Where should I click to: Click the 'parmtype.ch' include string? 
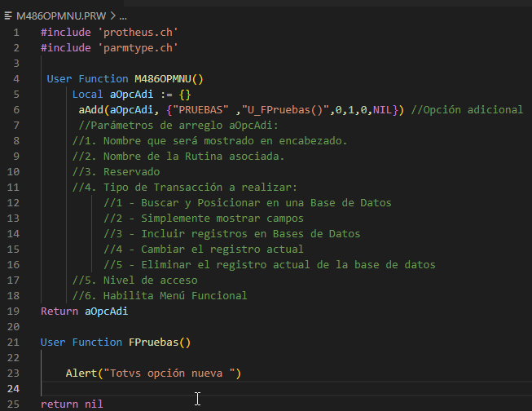pos(138,48)
